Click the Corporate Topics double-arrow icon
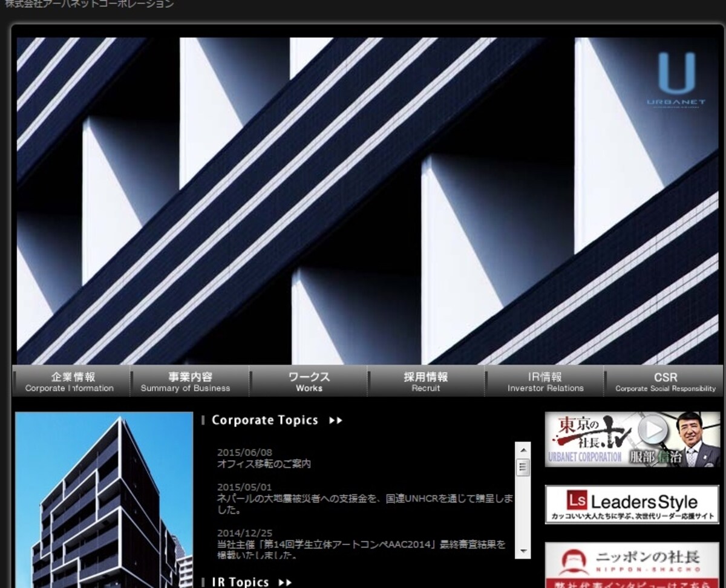 point(336,420)
